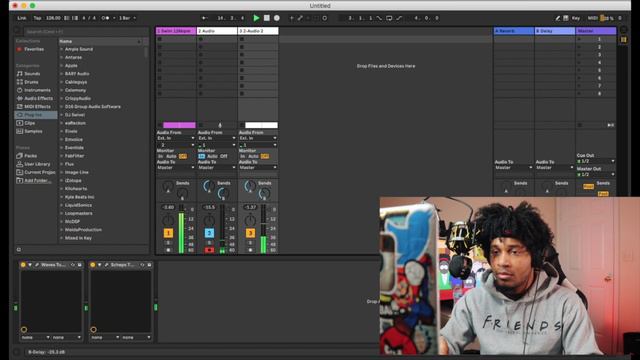Turn off Schepps device activator
The height and width of the screenshot is (360, 640).
(93, 265)
